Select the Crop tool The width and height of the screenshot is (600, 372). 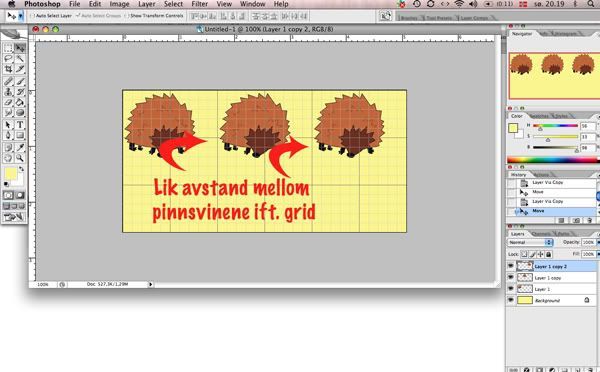[x=8, y=69]
